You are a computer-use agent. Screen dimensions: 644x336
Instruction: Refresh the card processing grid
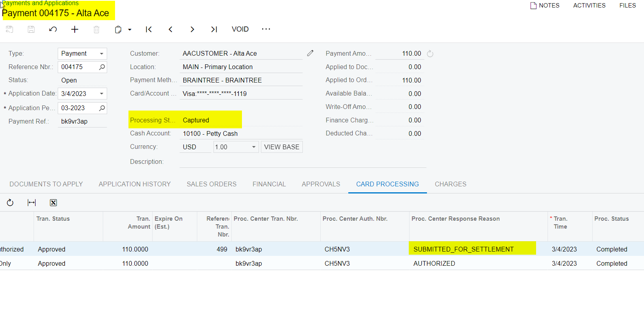click(x=10, y=203)
